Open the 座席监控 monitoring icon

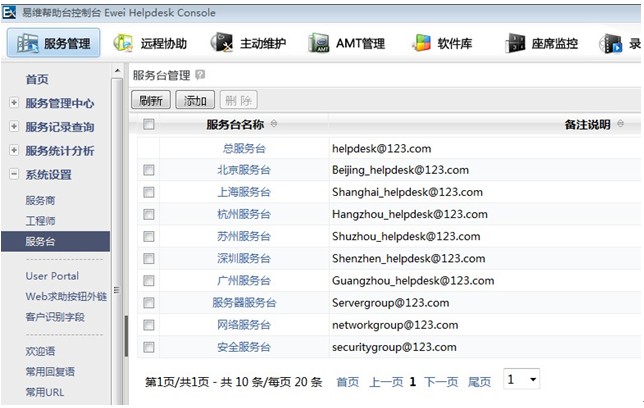pos(541,44)
